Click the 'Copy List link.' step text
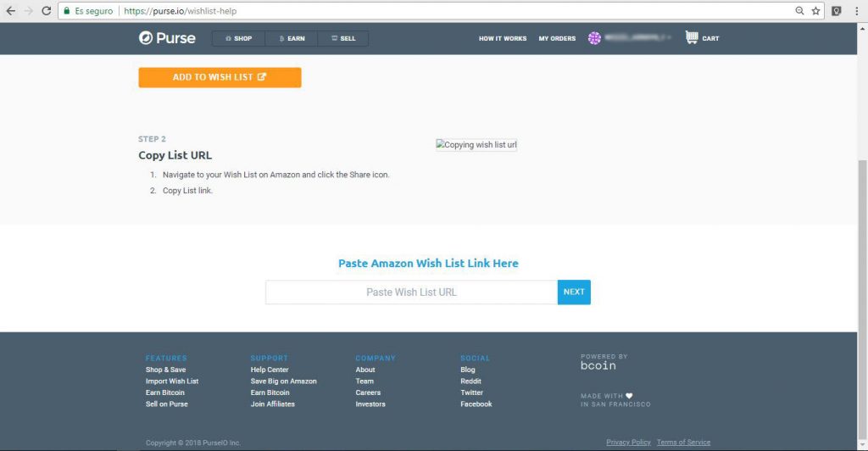The width and height of the screenshot is (868, 451). pyautogui.click(x=187, y=191)
